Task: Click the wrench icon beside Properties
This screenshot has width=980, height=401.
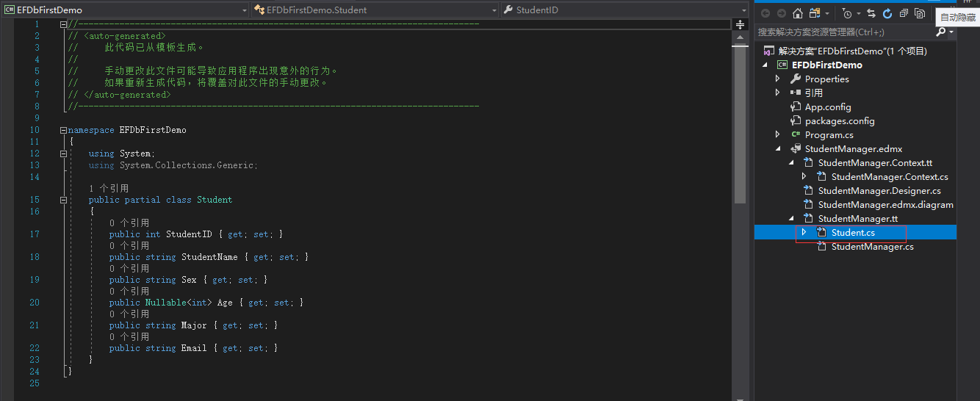Action: pos(796,79)
